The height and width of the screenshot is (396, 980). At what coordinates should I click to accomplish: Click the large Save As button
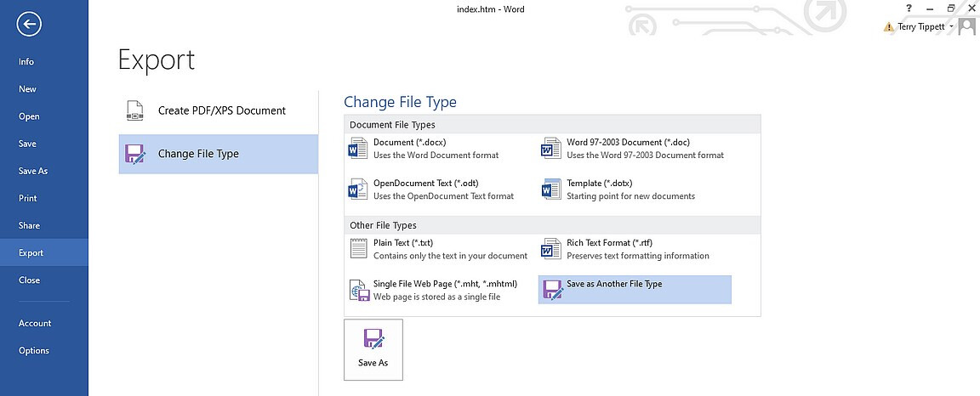(x=373, y=349)
